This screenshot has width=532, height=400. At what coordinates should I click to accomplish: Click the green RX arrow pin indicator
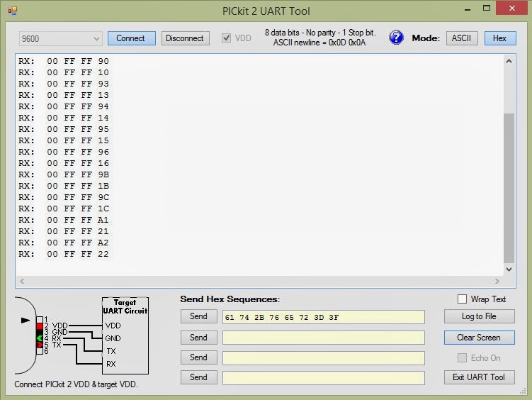[40, 338]
